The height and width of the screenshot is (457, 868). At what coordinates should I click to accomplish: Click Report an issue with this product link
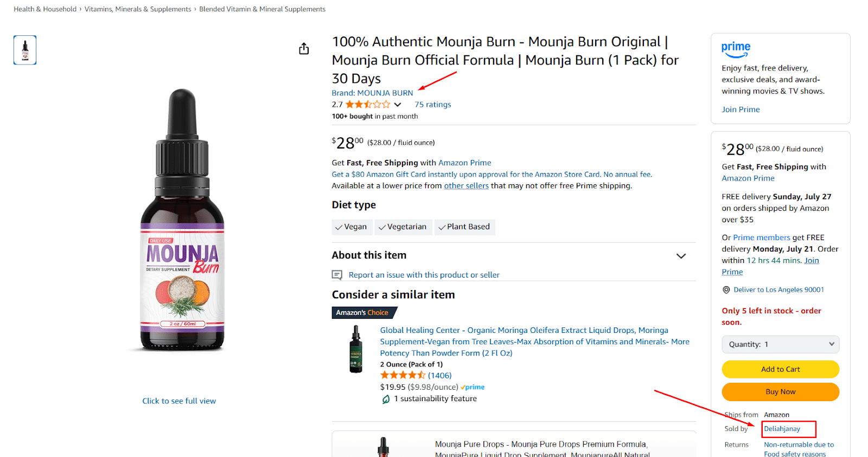pos(424,275)
